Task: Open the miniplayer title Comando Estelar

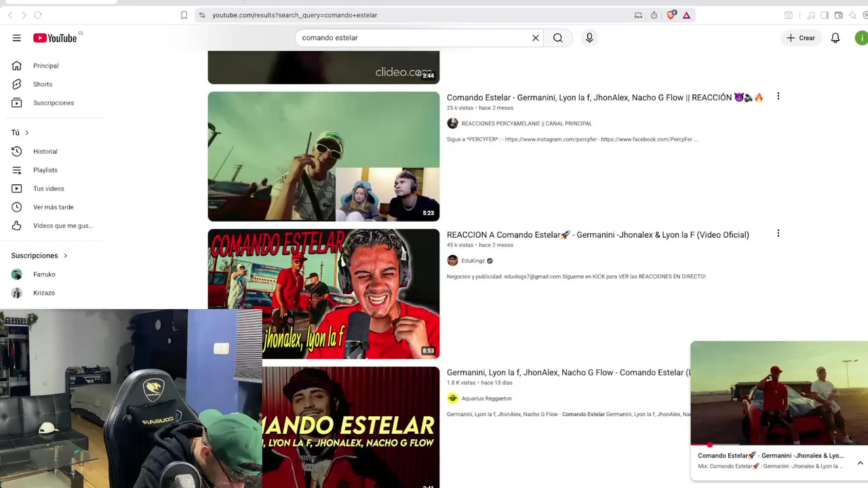Action: pyautogui.click(x=770, y=455)
